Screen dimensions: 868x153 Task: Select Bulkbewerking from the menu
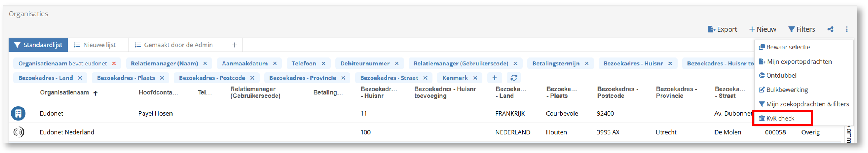787,90
